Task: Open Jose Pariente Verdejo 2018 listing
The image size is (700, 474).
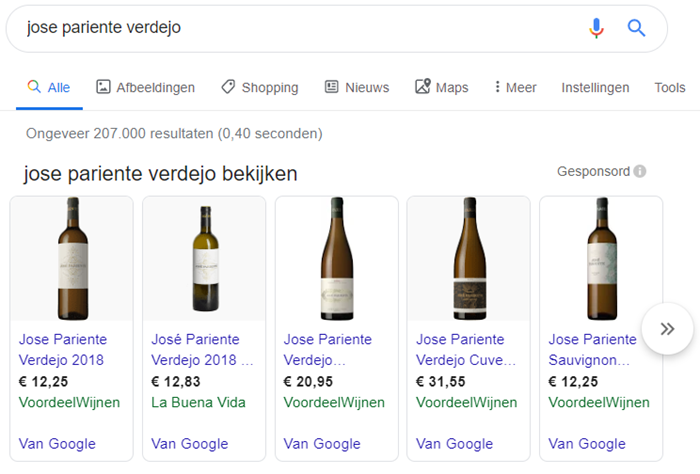Action: pyautogui.click(x=63, y=350)
